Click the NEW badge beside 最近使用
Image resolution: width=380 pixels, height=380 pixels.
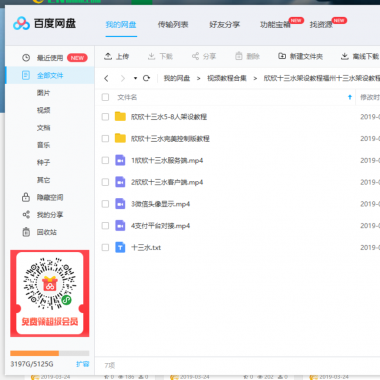point(77,58)
